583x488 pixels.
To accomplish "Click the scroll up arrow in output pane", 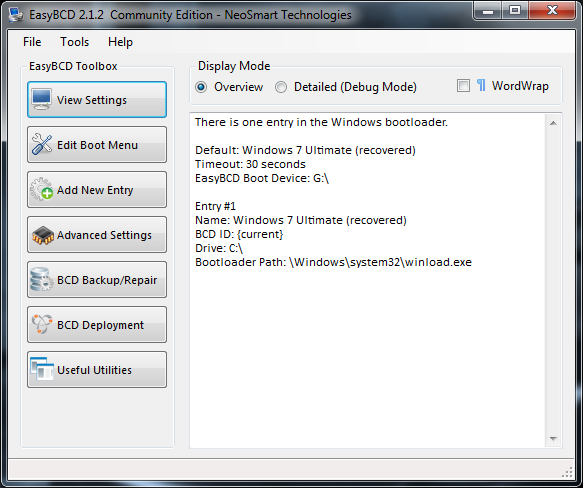I will (553, 123).
